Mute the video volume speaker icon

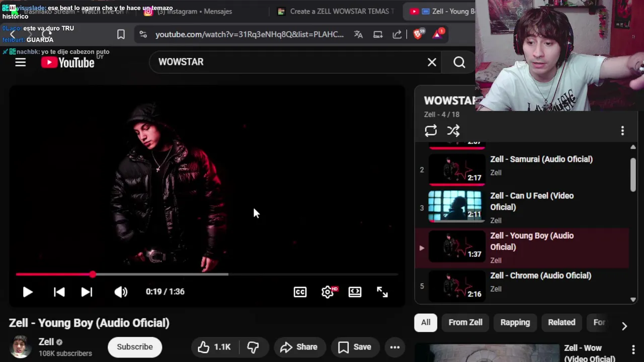click(121, 292)
